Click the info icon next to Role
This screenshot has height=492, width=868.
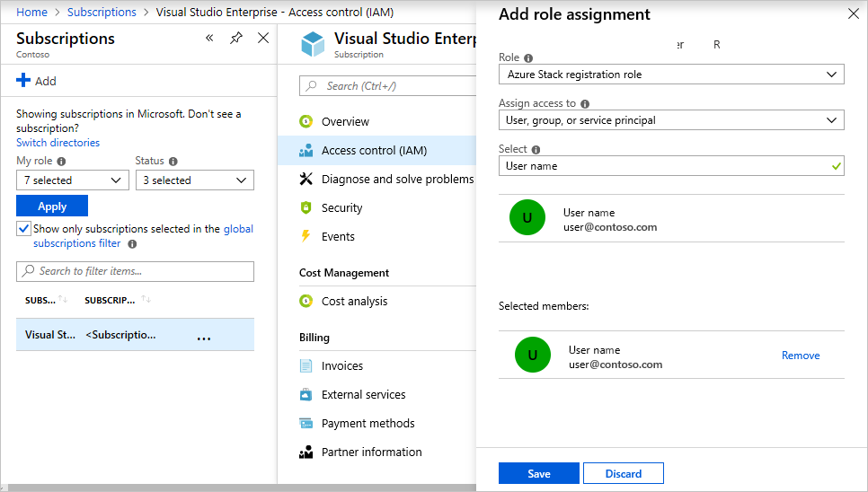tap(528, 58)
